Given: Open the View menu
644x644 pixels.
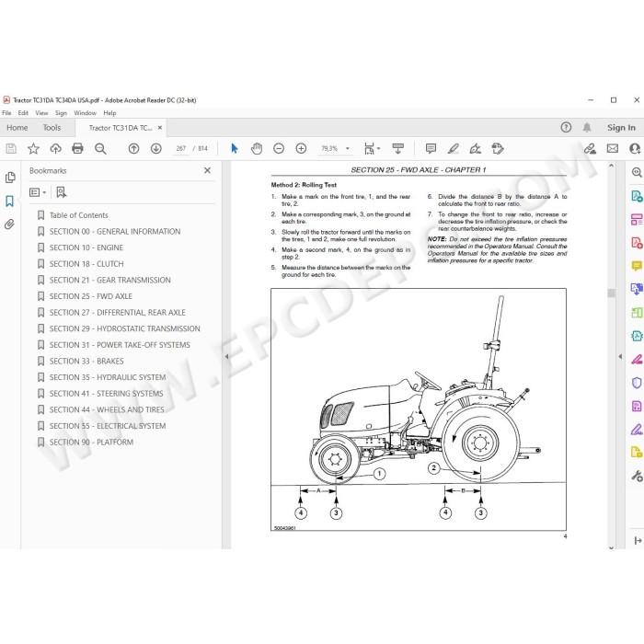Looking at the screenshot, I should 41,113.
